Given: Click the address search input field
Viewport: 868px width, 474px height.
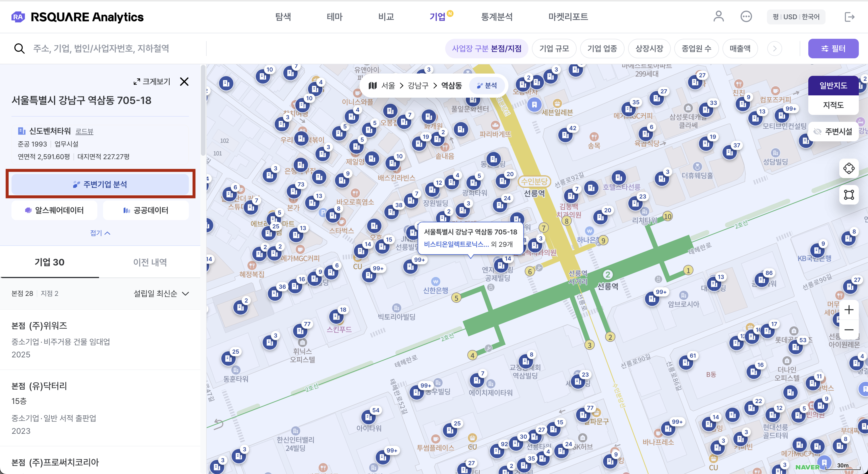Looking at the screenshot, I should [x=101, y=49].
